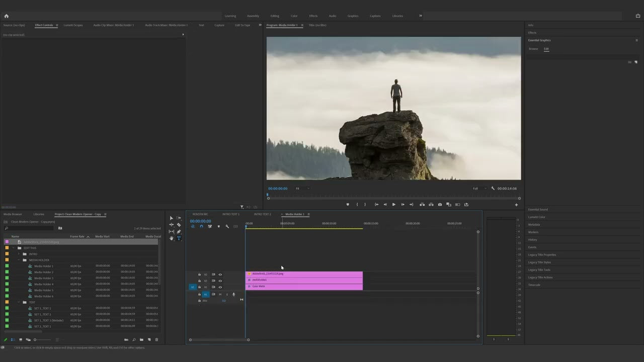Open the program monitor wrench settings
This screenshot has width=644, height=362.
coord(493,189)
